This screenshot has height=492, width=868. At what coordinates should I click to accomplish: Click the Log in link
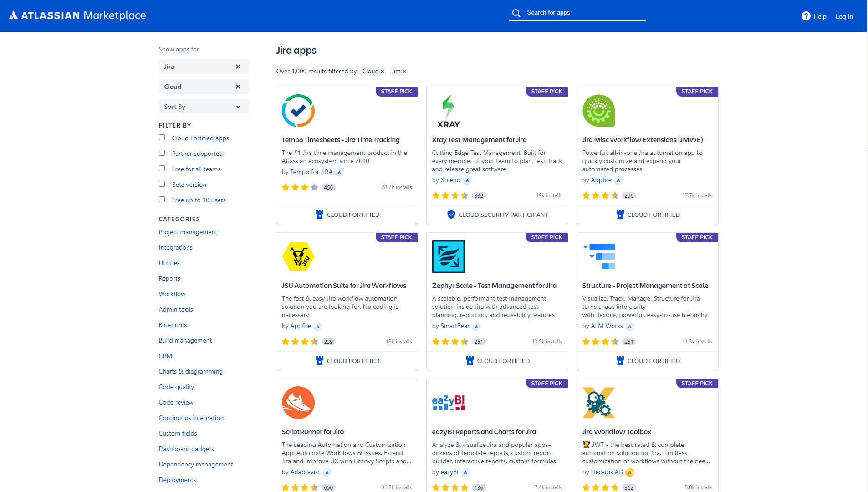point(844,16)
